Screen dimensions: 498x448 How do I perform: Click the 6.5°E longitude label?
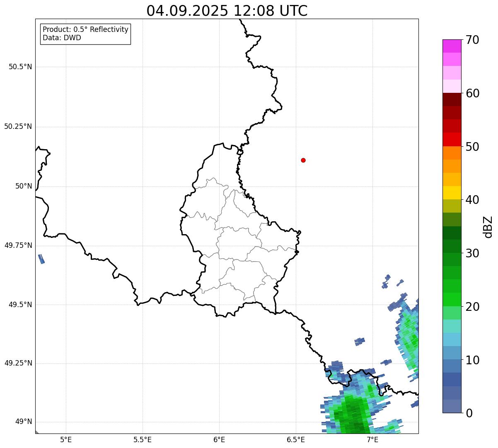coord(296,439)
